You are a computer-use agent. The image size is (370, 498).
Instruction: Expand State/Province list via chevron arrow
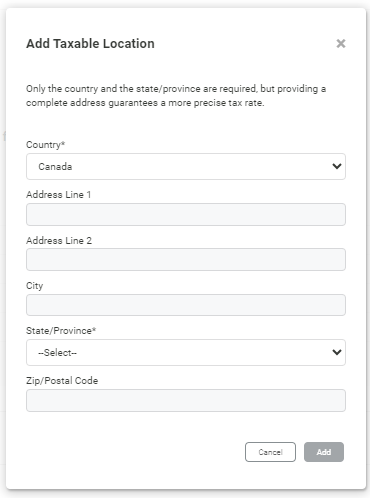(337, 352)
